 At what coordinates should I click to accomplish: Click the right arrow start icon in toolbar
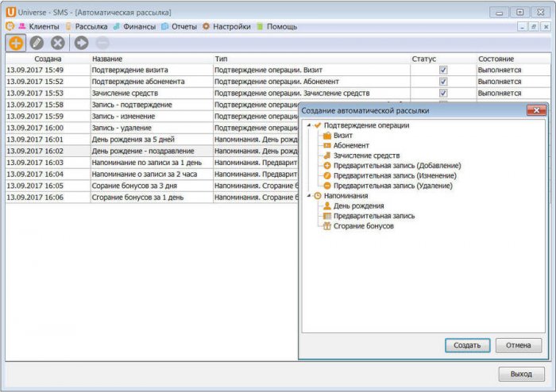pos(82,43)
